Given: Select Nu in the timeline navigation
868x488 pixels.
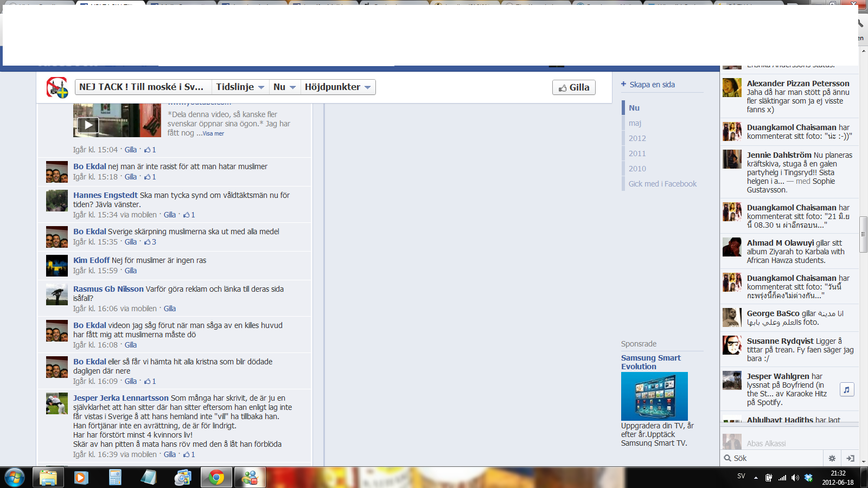Looking at the screenshot, I should point(634,108).
